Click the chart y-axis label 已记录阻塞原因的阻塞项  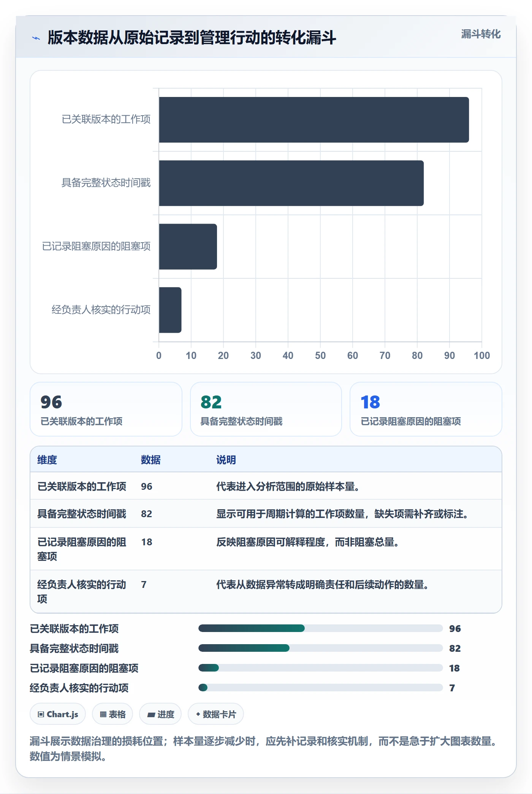pos(96,246)
